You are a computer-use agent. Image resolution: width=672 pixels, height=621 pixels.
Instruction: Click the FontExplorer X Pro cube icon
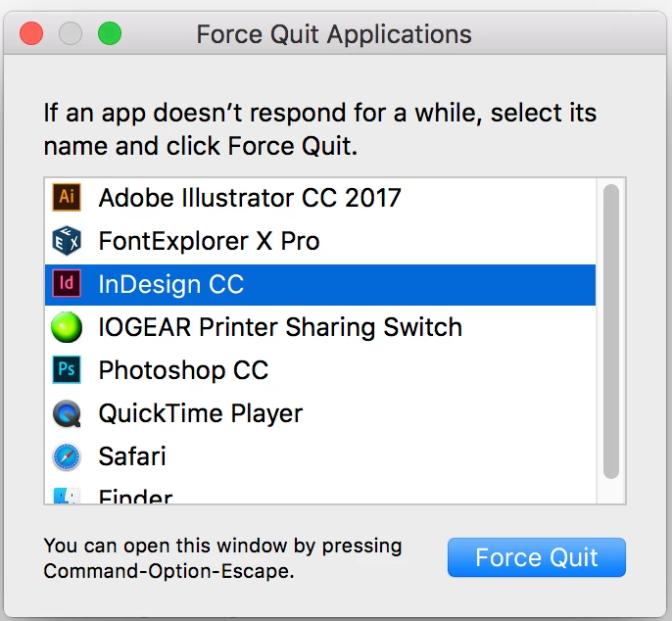tap(67, 240)
